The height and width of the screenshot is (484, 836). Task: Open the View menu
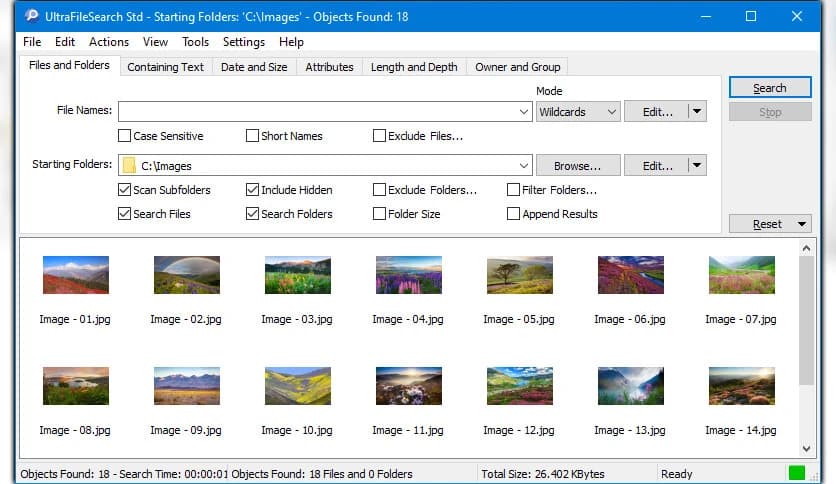click(x=155, y=42)
